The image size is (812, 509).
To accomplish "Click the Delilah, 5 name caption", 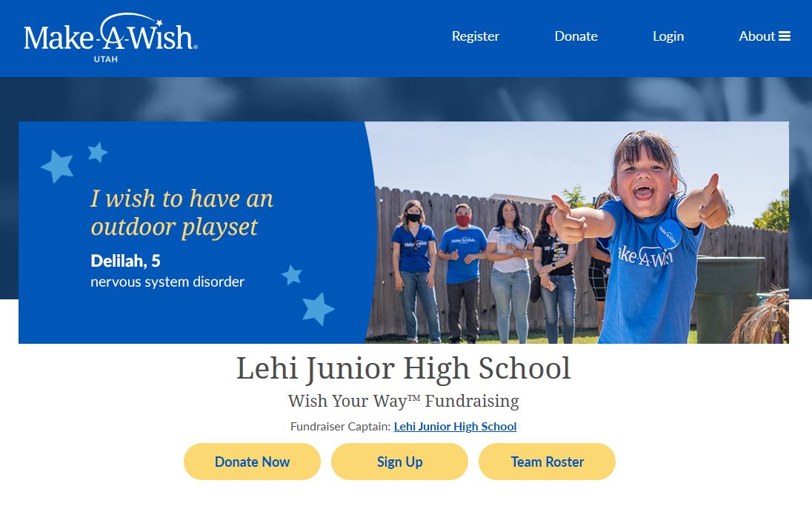I will [x=125, y=261].
